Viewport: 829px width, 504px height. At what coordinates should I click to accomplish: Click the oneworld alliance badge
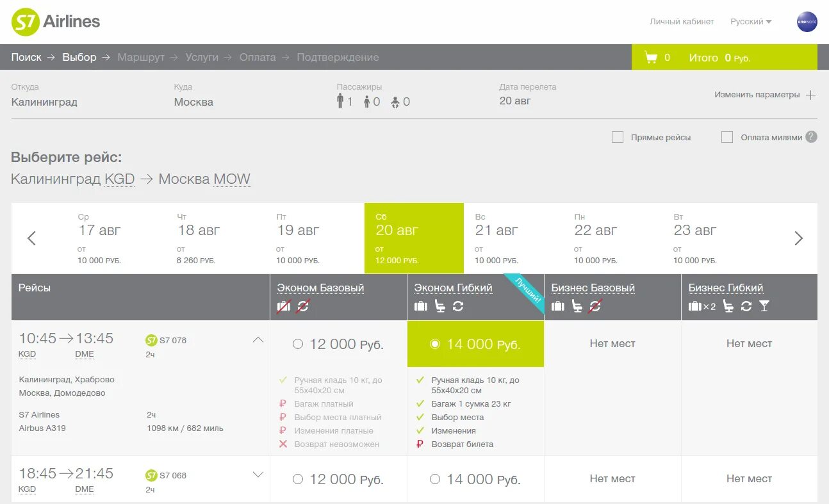pos(807,22)
